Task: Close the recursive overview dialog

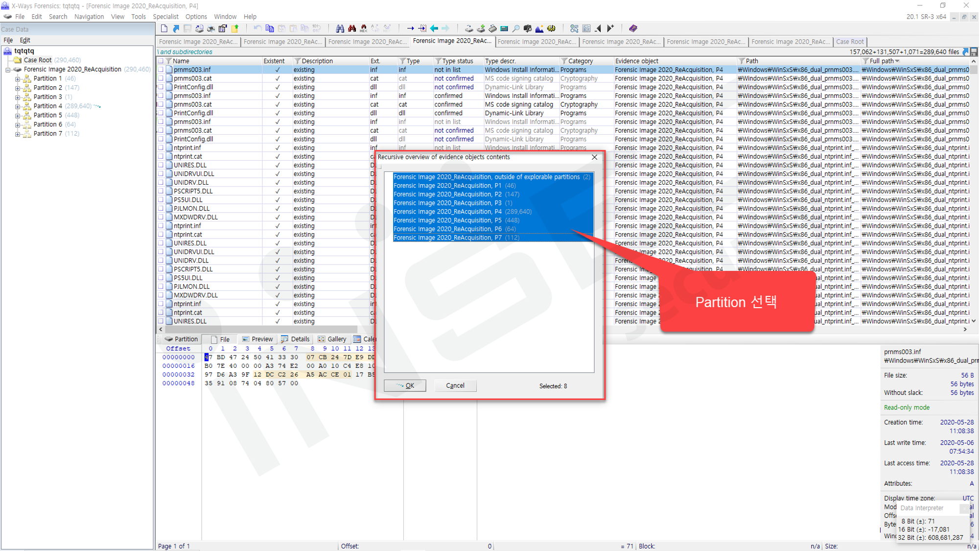Action: (x=594, y=157)
